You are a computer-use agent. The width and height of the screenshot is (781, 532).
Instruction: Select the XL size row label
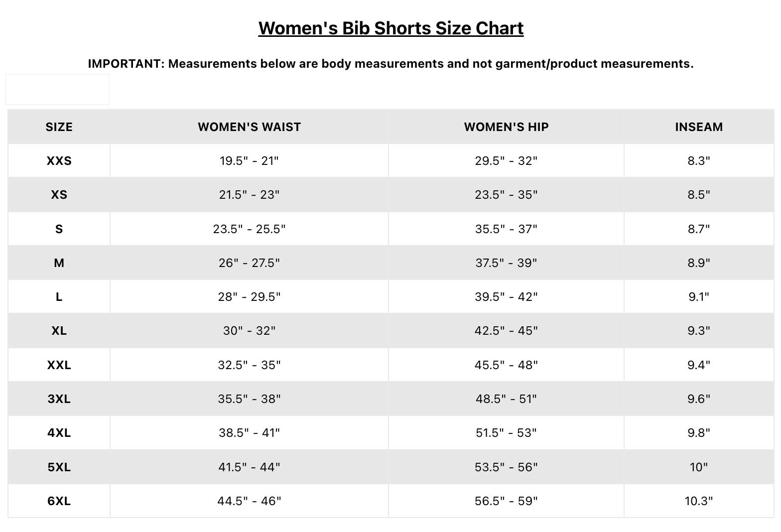[59, 331]
